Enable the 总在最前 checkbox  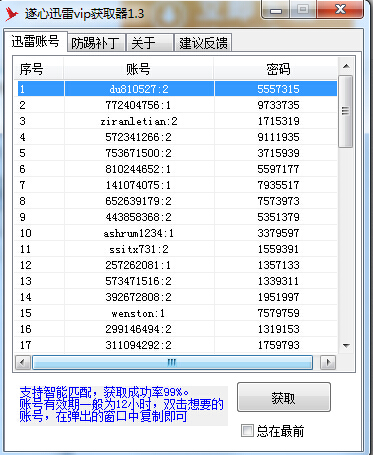tap(247, 430)
